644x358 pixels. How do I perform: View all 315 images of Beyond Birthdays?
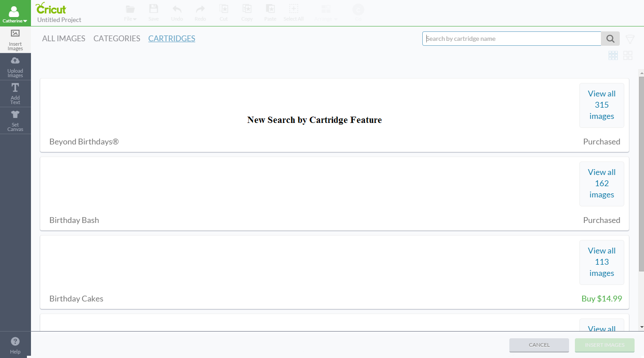602,105
